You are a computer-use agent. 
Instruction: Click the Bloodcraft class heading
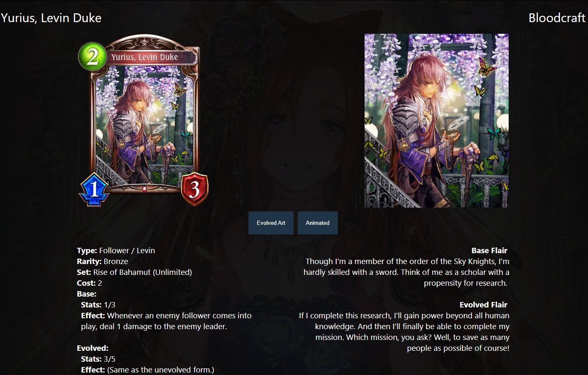557,18
